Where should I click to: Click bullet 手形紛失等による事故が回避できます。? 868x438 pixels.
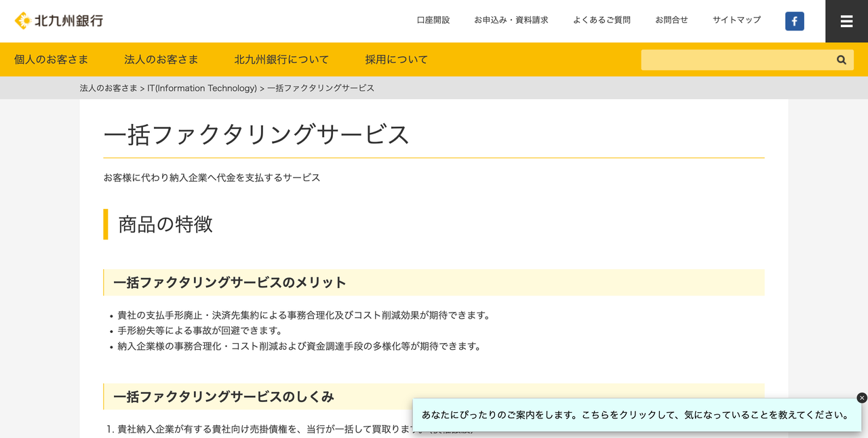200,331
